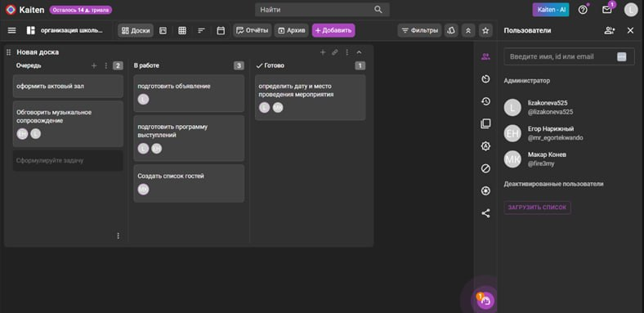
Task: Switch to the table grid view icon
Action: click(182, 30)
